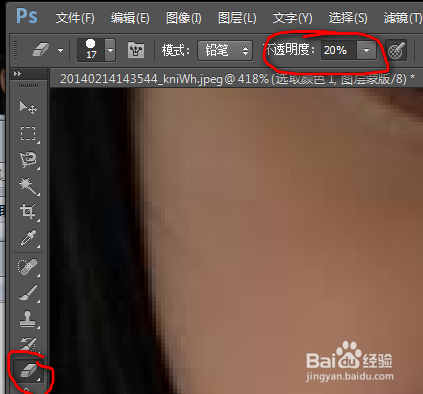423x394 pixels.
Task: Open the brush preset picker size 17
Action: click(96, 50)
